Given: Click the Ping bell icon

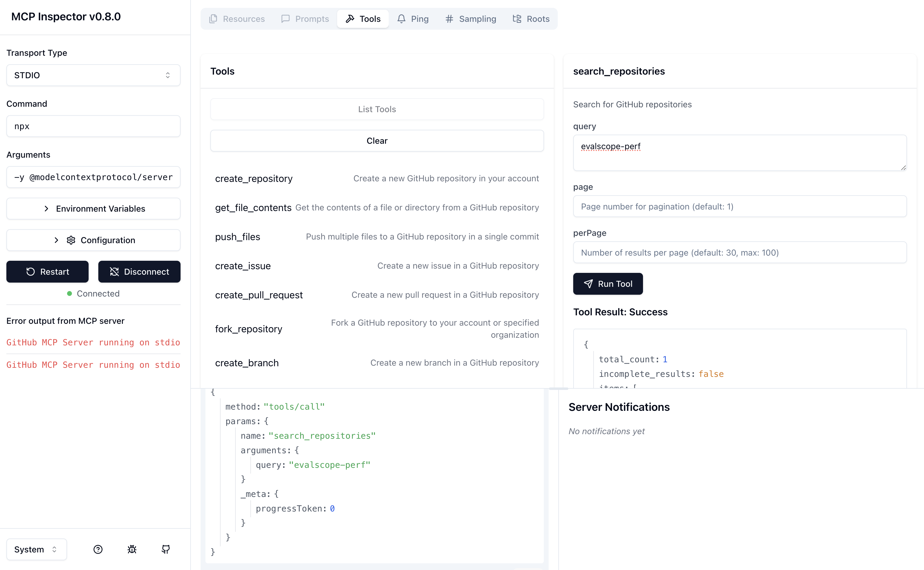Looking at the screenshot, I should (401, 19).
